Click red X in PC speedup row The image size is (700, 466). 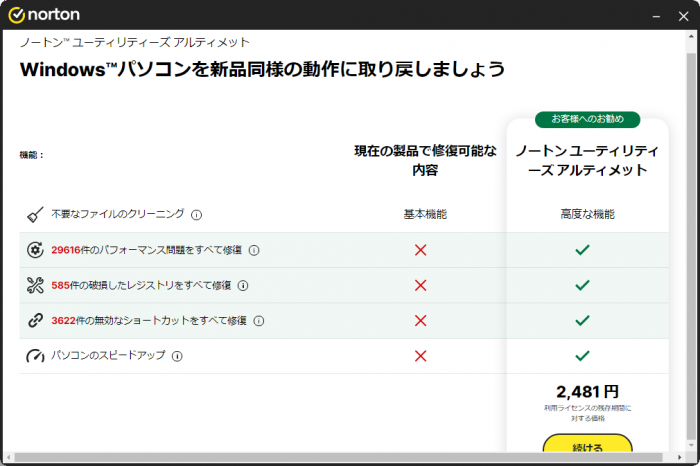point(421,356)
